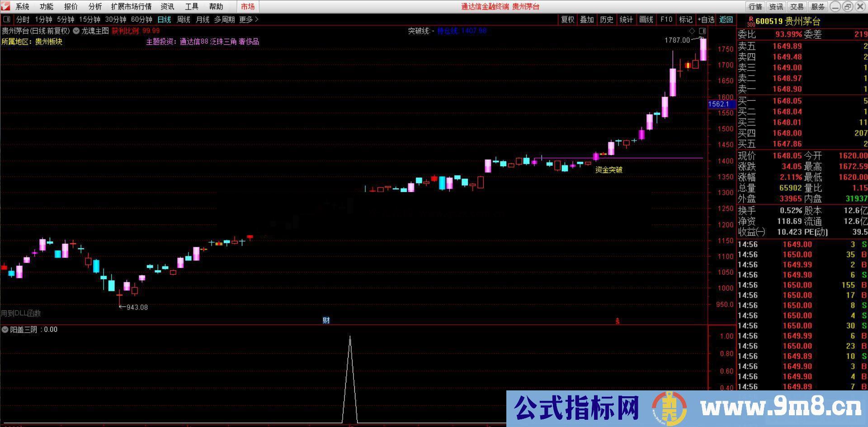Image resolution: width=868 pixels, height=427 pixels.
Task: Click the 委比 value 93.99%
Action: (788, 34)
